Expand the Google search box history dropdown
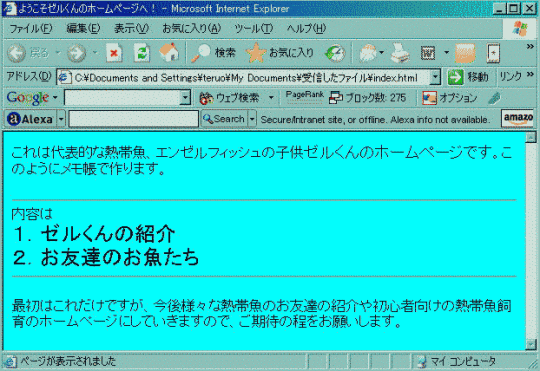This screenshot has width=540, height=371. click(185, 98)
